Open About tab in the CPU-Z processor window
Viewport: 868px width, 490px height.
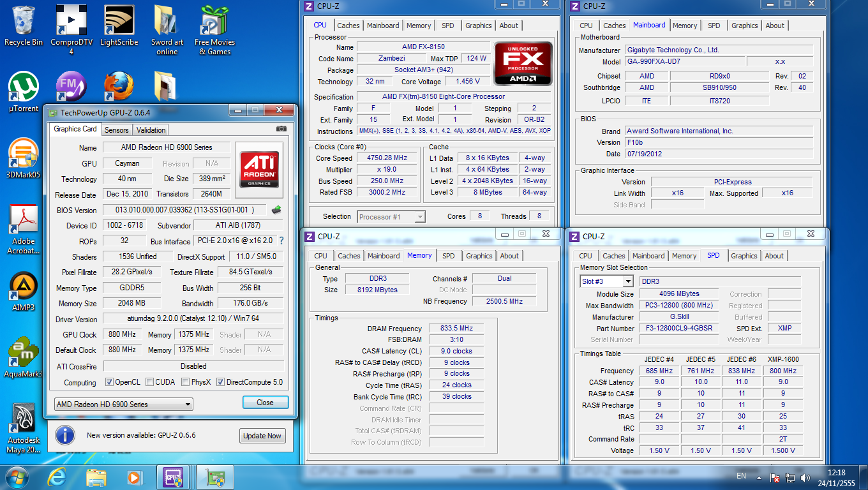click(509, 26)
